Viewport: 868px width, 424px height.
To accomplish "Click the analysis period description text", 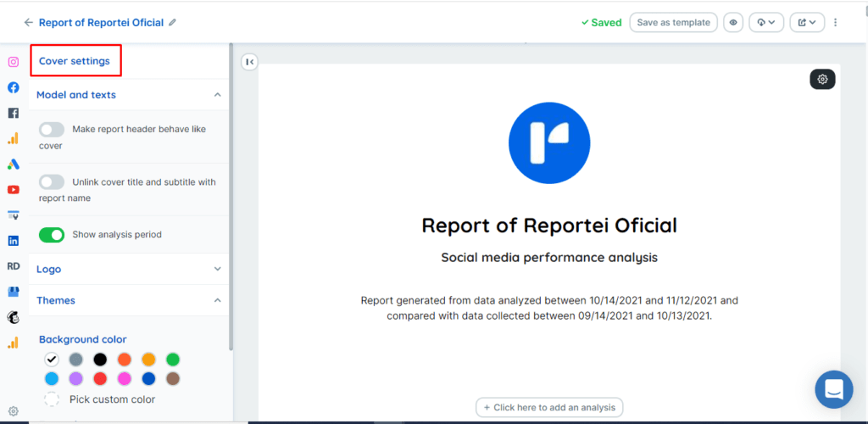I will (x=549, y=309).
